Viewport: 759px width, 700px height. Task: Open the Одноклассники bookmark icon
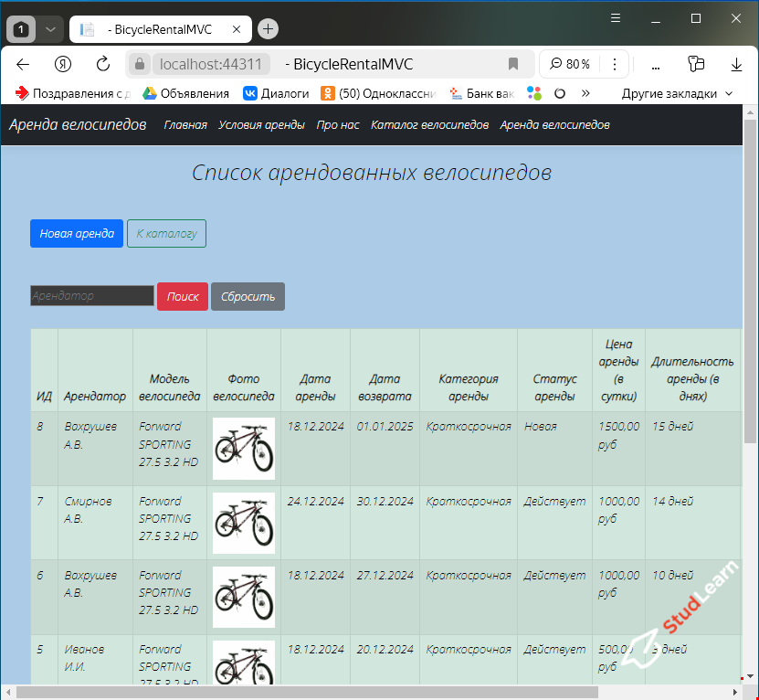coord(326,93)
